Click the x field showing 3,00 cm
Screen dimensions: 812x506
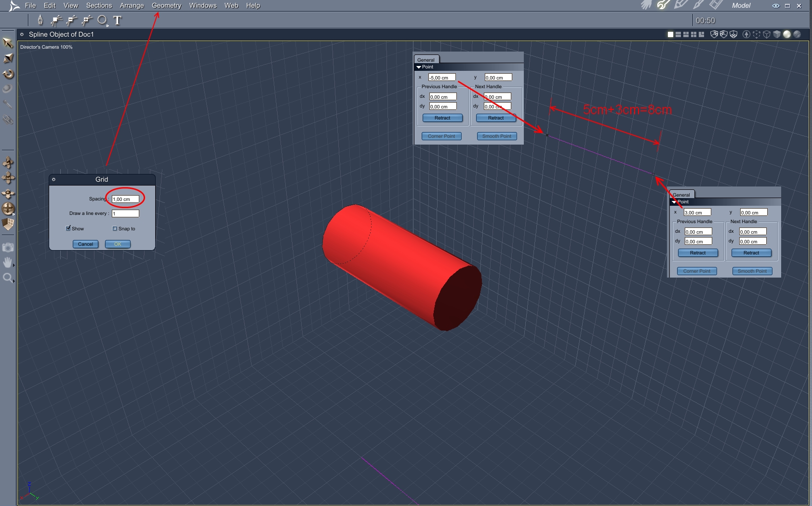point(697,212)
